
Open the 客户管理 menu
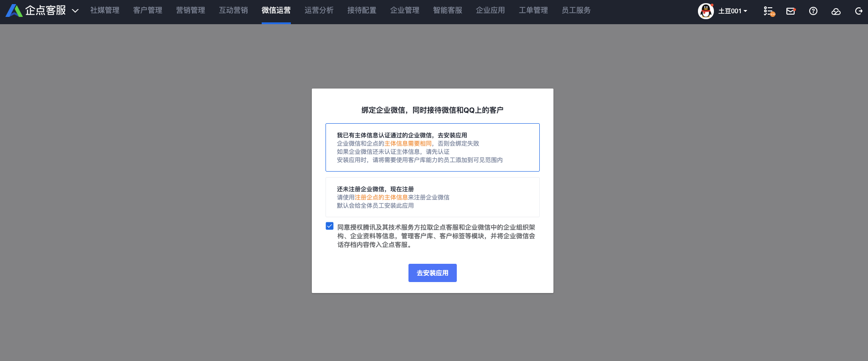pyautogui.click(x=148, y=10)
